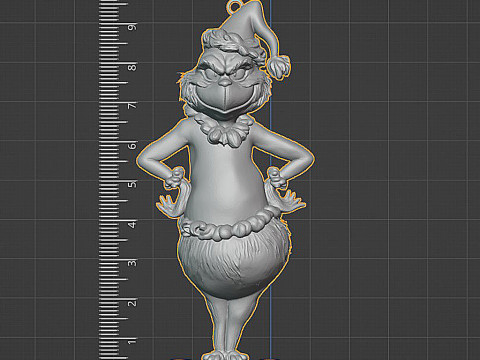Click ruler mark labeled 4
Viewport: 480px width, 360px height.
tap(132, 224)
